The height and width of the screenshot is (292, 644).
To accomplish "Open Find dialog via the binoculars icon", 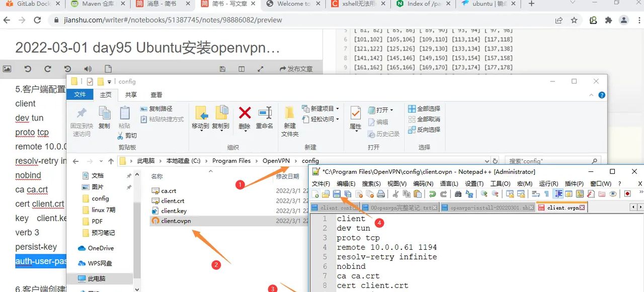I will pyautogui.click(x=458, y=193).
